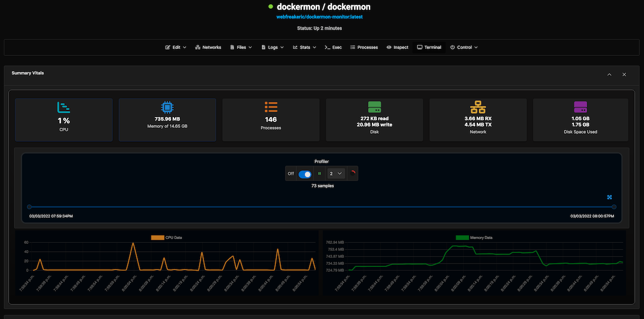Click the 735.96 MB memory value
The image size is (644, 319).
pyautogui.click(x=167, y=119)
